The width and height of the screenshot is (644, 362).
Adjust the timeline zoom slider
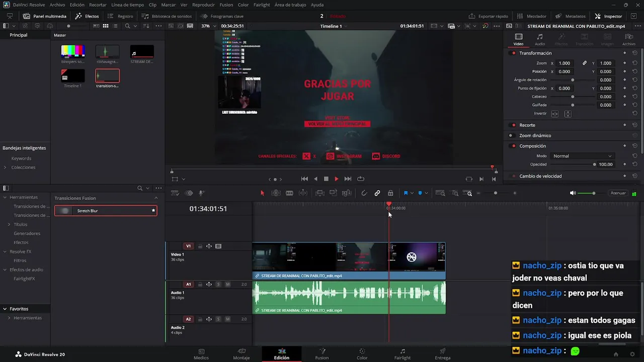point(496,193)
